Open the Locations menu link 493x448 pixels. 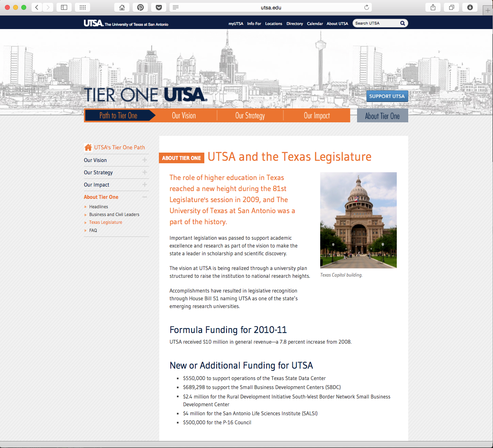pyautogui.click(x=274, y=24)
